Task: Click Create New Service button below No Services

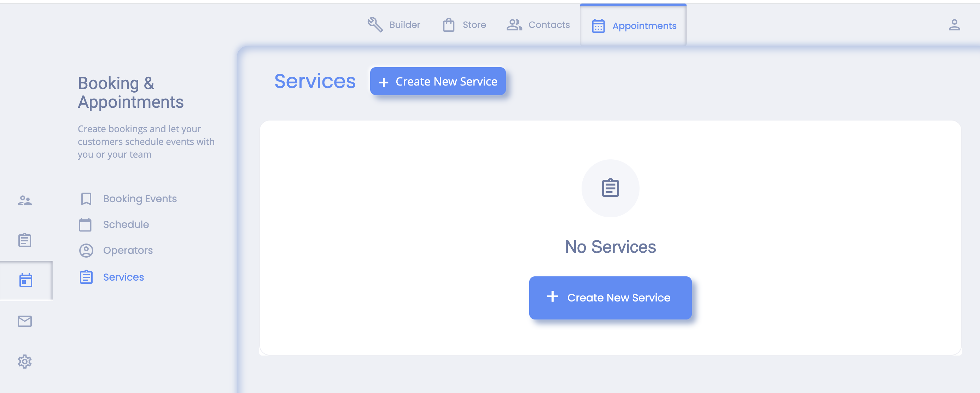Action: pyautogui.click(x=610, y=298)
